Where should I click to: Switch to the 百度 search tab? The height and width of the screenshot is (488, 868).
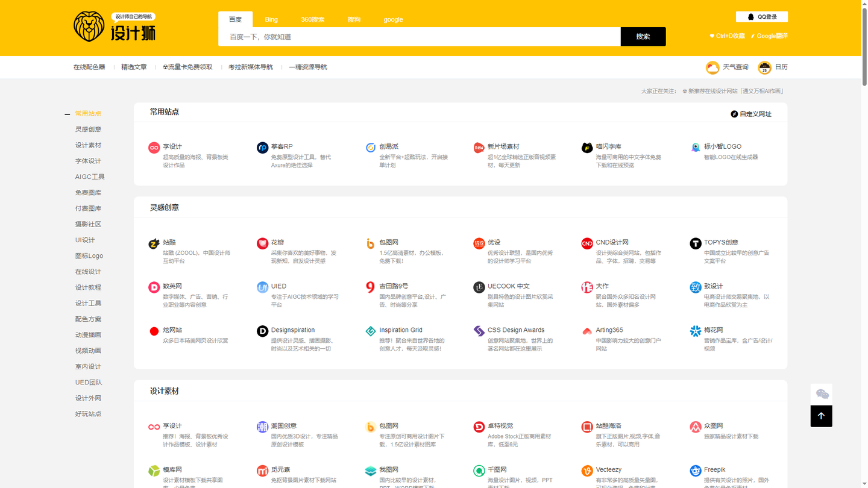(235, 19)
